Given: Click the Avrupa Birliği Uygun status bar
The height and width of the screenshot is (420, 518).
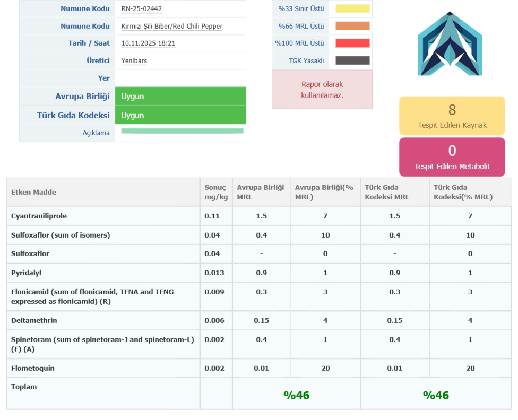Looking at the screenshot, I should click(180, 97).
